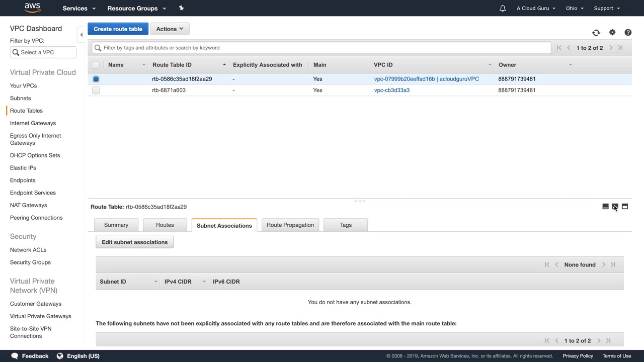Maximize the details pane icon

[625, 207]
